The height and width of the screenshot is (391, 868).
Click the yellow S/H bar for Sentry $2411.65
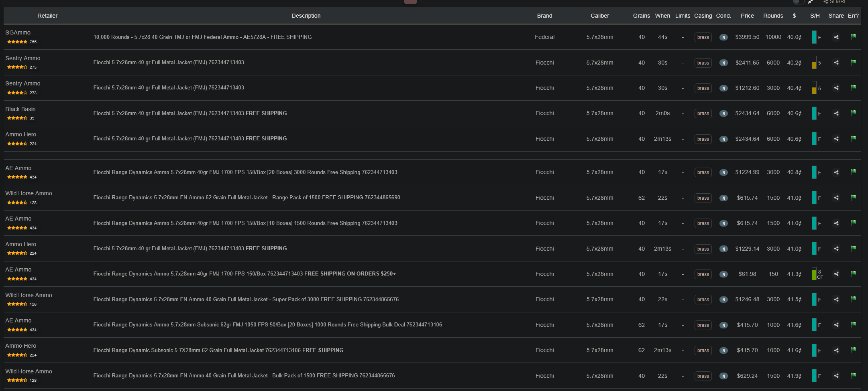pyautogui.click(x=814, y=63)
